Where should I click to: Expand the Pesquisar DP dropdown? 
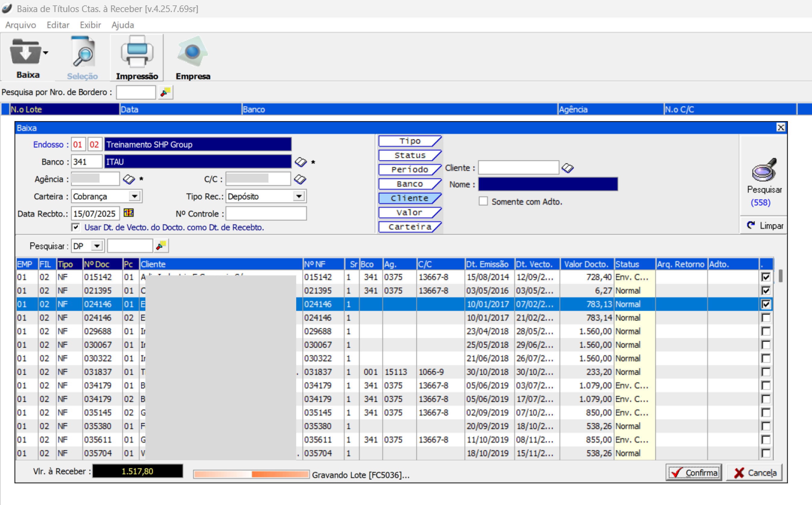pyautogui.click(x=97, y=246)
